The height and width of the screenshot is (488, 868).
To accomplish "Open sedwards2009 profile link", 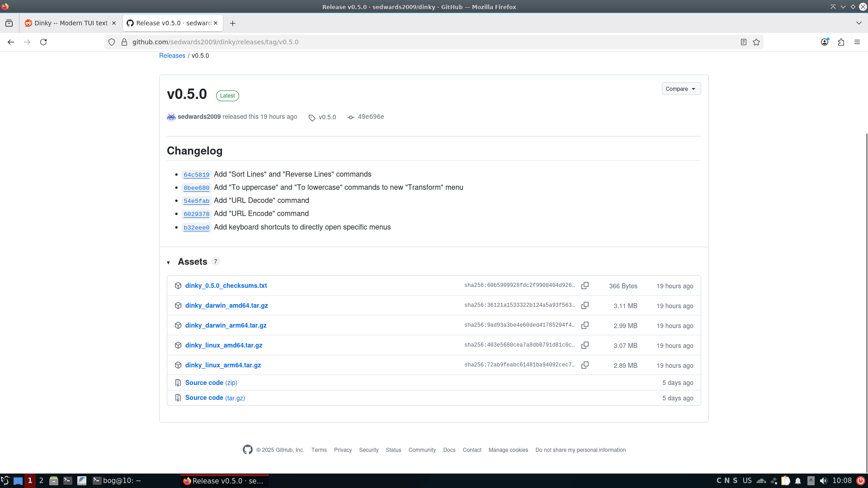I will 199,117.
